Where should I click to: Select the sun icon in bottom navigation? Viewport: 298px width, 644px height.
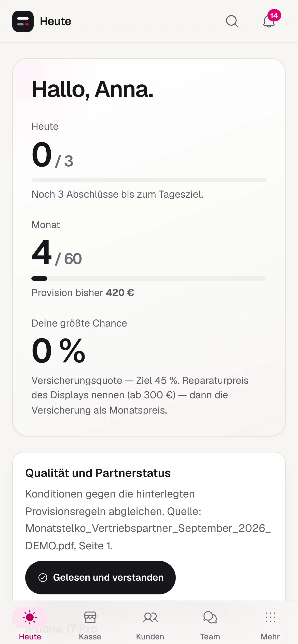pos(30,617)
